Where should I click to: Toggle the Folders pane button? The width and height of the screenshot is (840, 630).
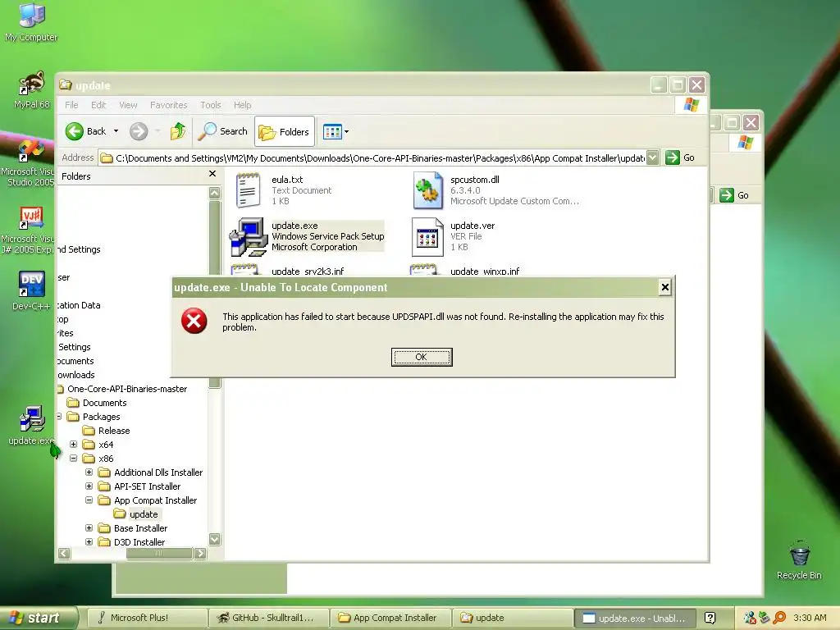click(x=284, y=132)
